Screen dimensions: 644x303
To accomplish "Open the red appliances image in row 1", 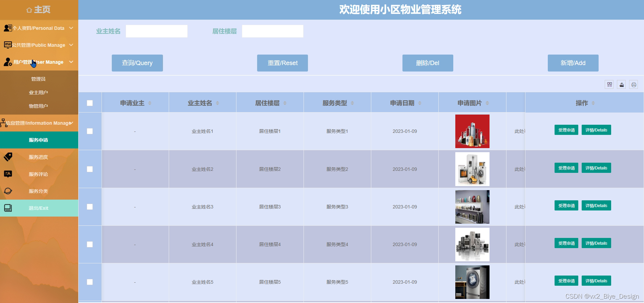I will click(472, 131).
